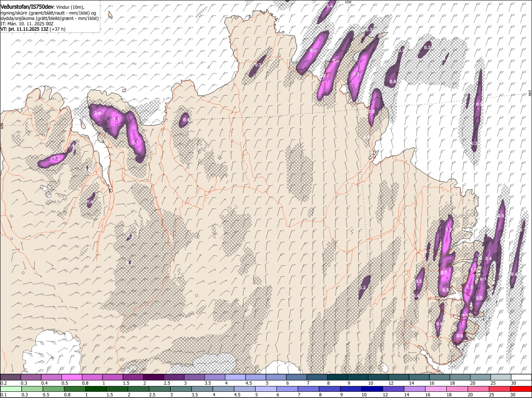Screen dimensions: 532x398
Task: Pick dark teal upper swatch between 8 and 9
Action: pyautogui.click(x=337, y=377)
